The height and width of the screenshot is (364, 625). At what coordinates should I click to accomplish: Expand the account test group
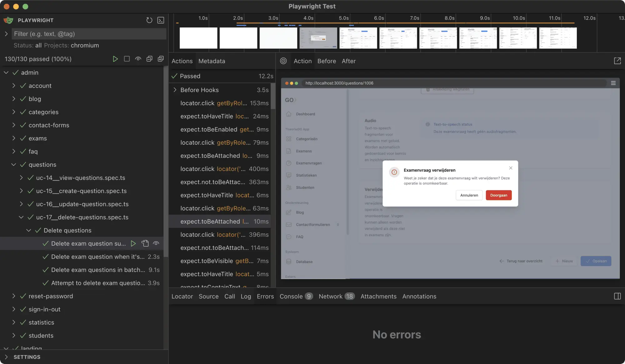(14, 86)
